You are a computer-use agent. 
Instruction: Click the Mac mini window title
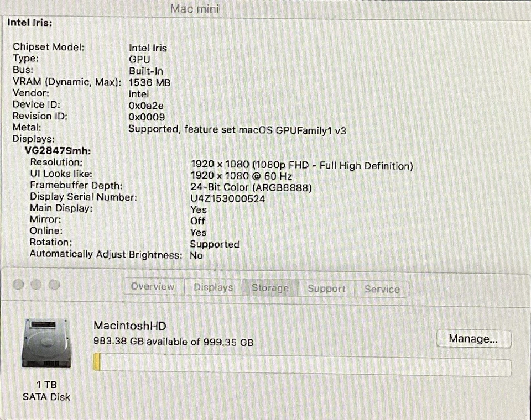click(x=195, y=9)
